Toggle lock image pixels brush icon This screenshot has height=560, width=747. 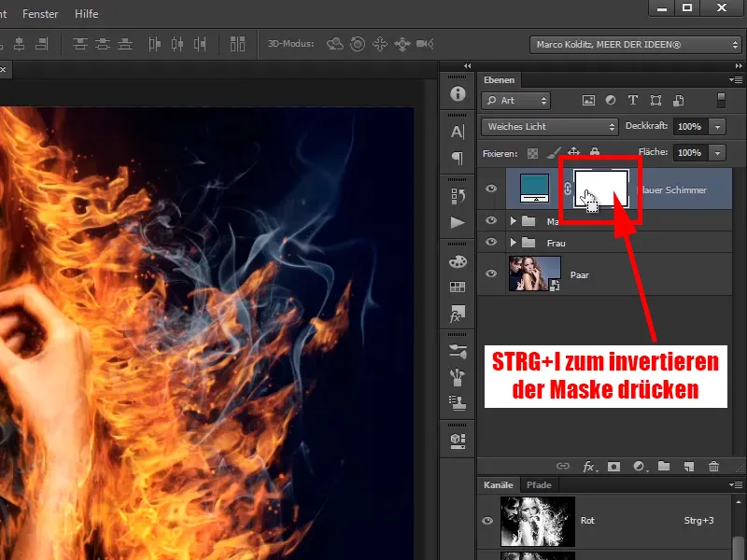pyautogui.click(x=553, y=153)
